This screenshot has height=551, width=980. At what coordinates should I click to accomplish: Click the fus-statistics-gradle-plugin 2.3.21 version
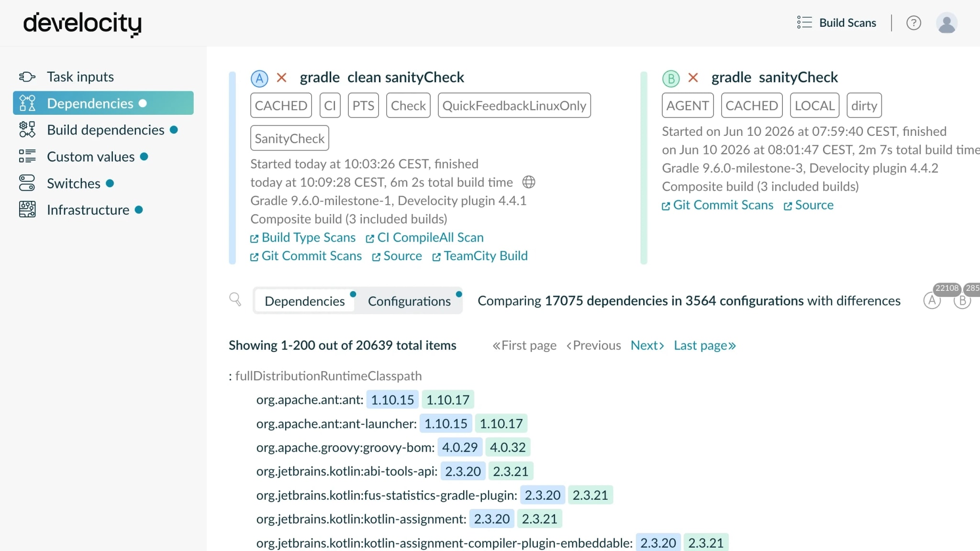[590, 495]
